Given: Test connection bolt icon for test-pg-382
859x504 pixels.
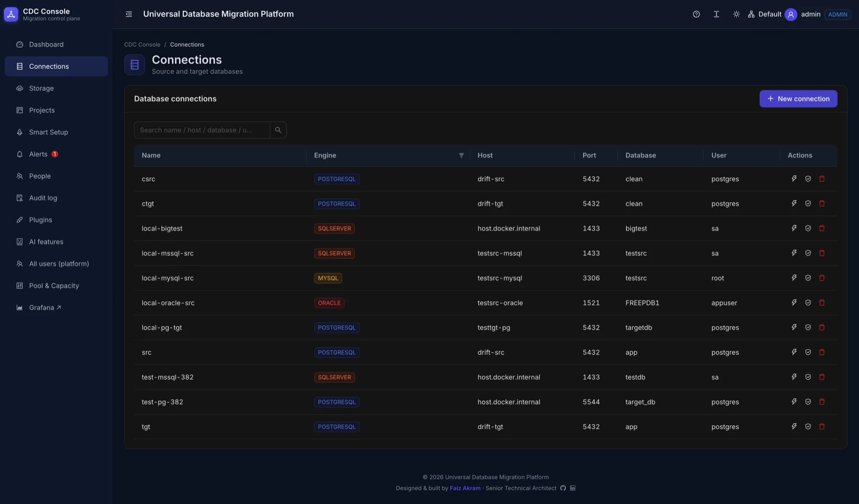Looking at the screenshot, I should pos(794,402).
